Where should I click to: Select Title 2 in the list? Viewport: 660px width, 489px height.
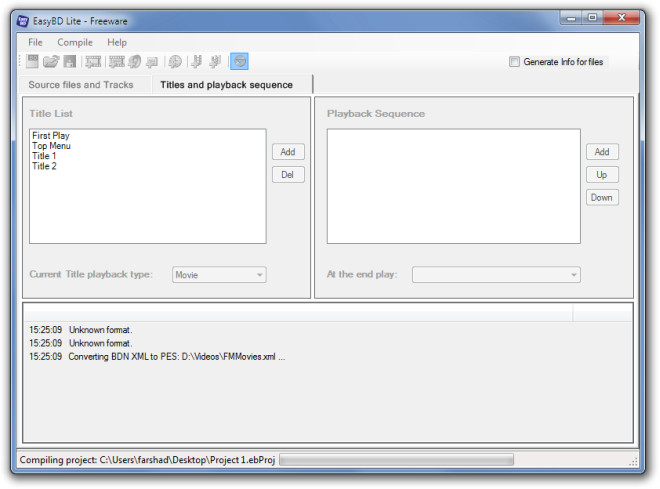tap(44, 166)
